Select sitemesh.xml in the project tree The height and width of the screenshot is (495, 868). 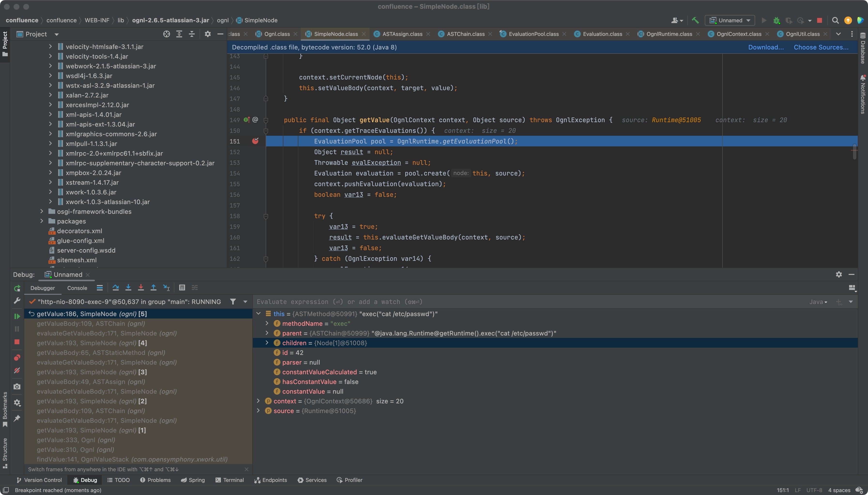tap(77, 260)
